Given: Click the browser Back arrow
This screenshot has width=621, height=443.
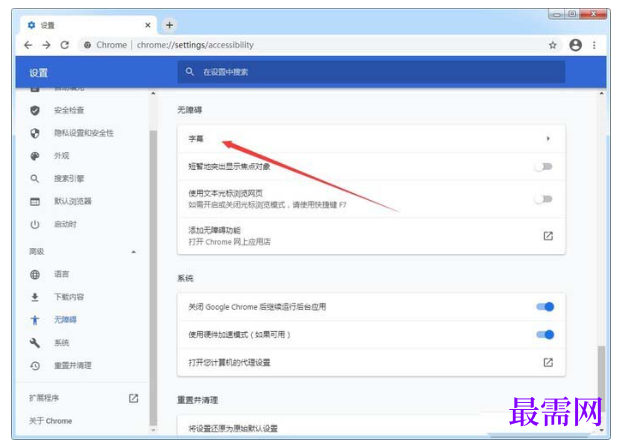Looking at the screenshot, I should coord(28,45).
